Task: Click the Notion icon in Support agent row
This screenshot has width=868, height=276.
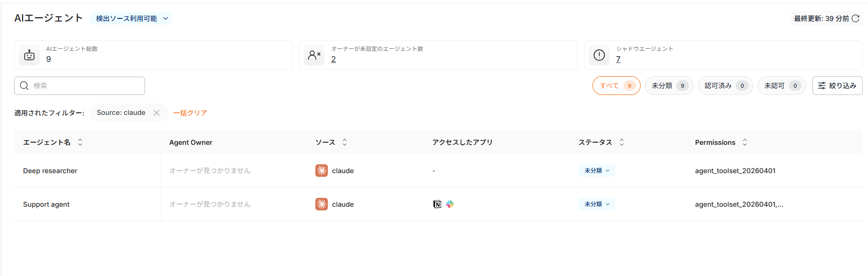Action: 437,204
